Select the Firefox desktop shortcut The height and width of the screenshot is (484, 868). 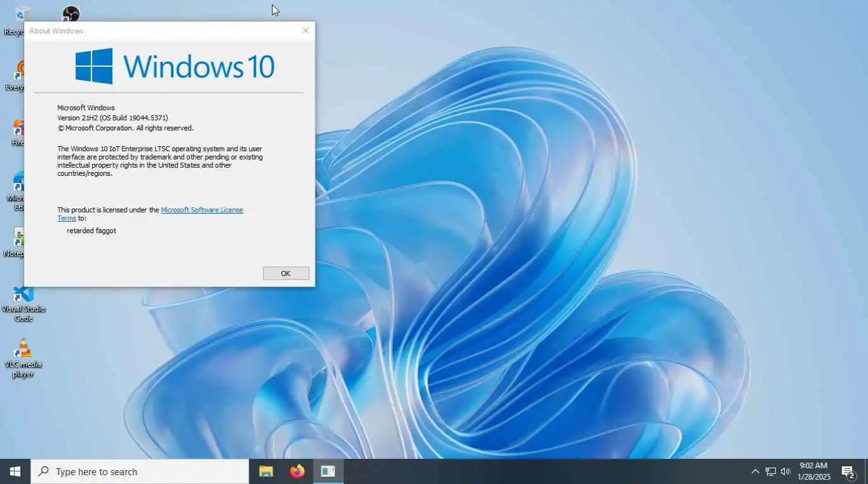pyautogui.click(x=18, y=132)
